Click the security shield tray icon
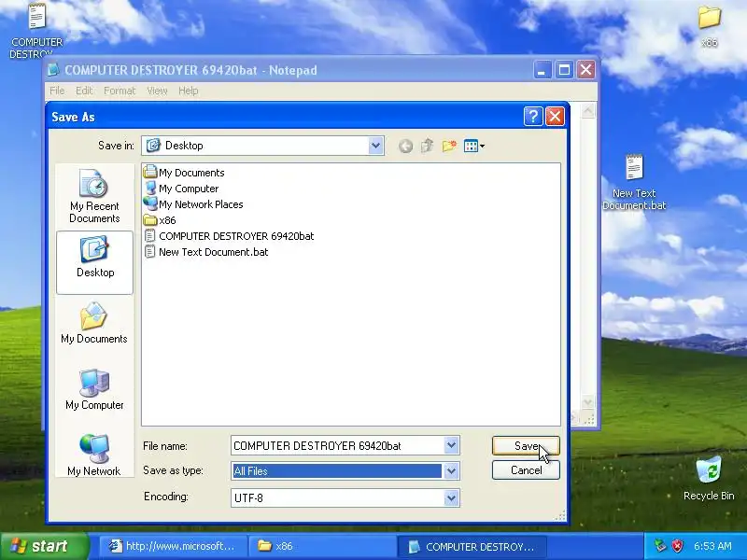 coord(678,546)
